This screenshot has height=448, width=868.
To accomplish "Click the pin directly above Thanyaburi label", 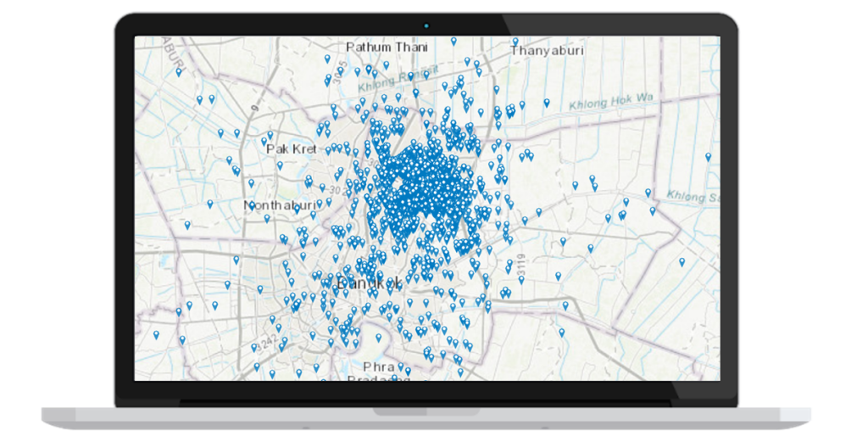I will [515, 42].
